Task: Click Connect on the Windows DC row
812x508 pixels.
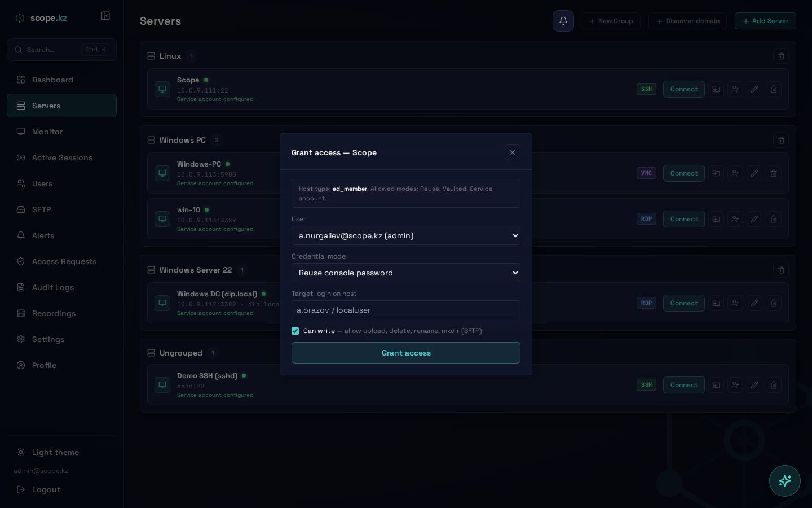Action: click(x=683, y=303)
